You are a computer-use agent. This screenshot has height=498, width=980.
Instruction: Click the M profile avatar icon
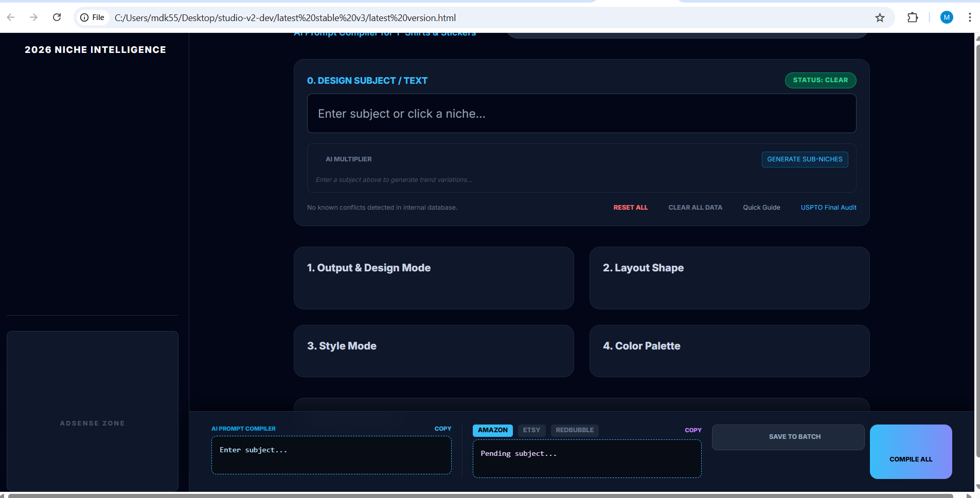pos(947,17)
